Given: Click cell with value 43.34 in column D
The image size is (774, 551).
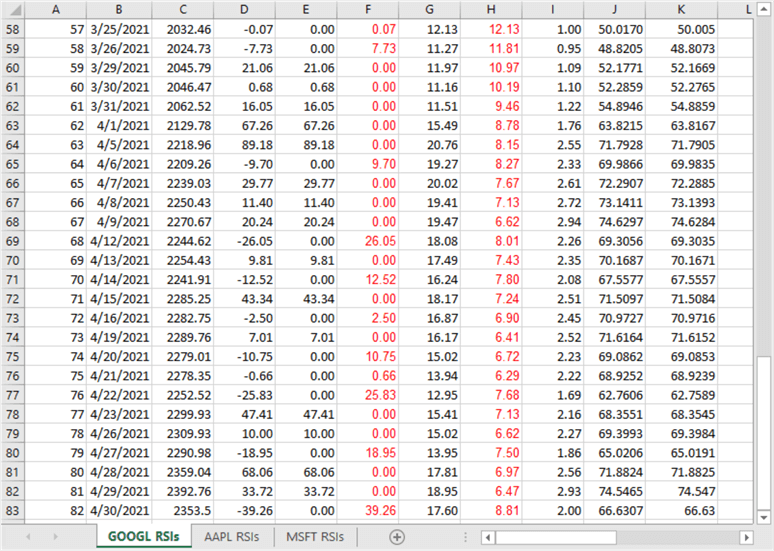Looking at the screenshot, I should (244, 299).
